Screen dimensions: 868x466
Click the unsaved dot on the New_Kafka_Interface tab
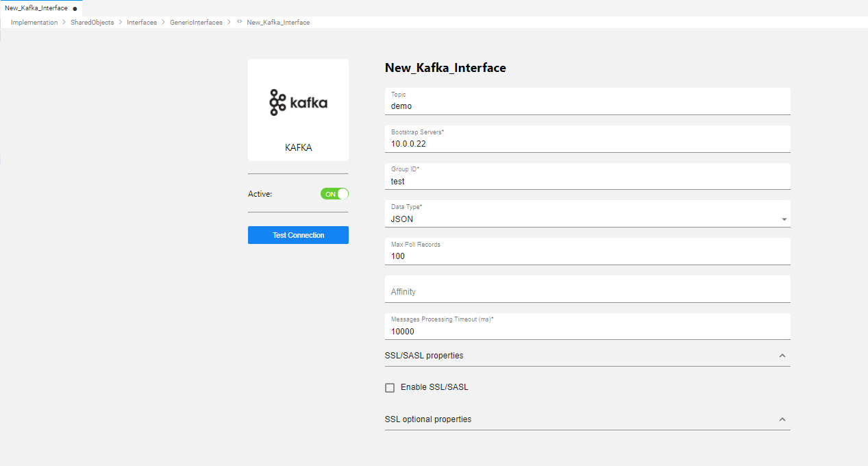click(x=75, y=9)
